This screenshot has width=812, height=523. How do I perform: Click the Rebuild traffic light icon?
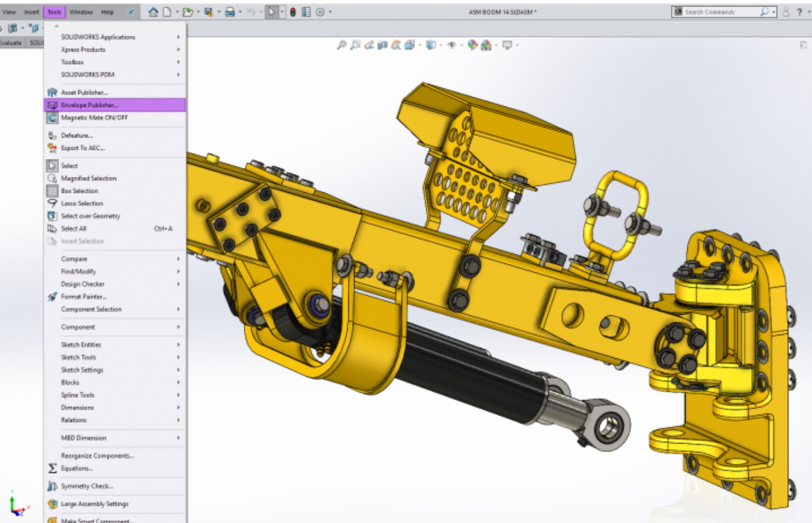click(x=292, y=12)
